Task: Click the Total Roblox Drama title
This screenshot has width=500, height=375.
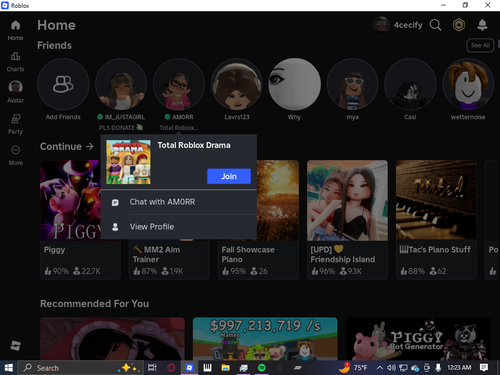Action: click(x=194, y=145)
